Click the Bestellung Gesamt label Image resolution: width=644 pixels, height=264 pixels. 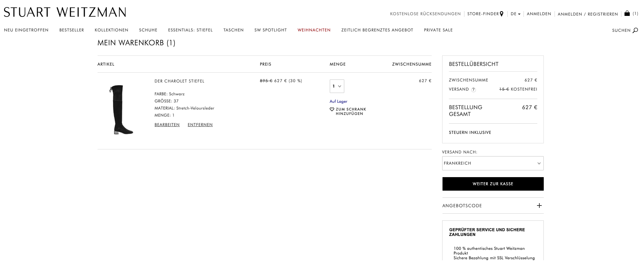465,111
